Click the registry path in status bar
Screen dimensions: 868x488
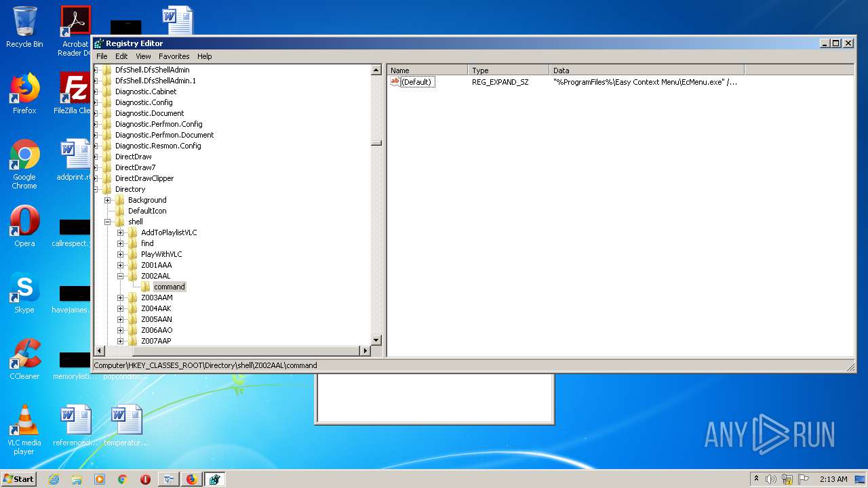[x=205, y=365]
